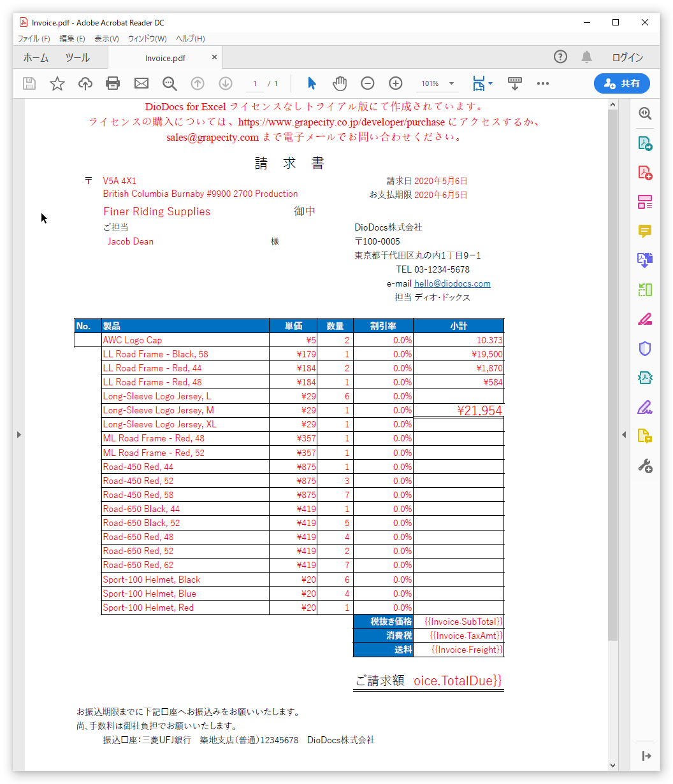Viewport: 673px width, 784px height.
Task: Open help with the question mark icon
Action: coord(560,57)
